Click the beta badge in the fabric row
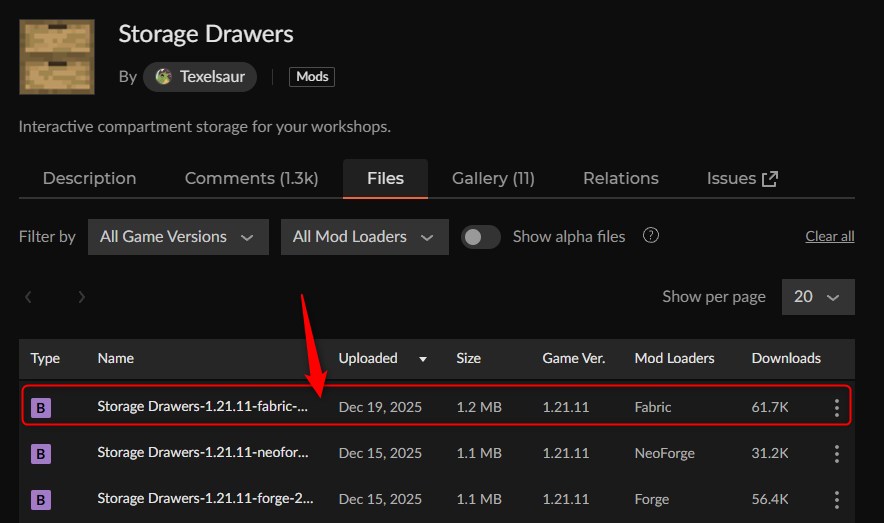 point(41,407)
